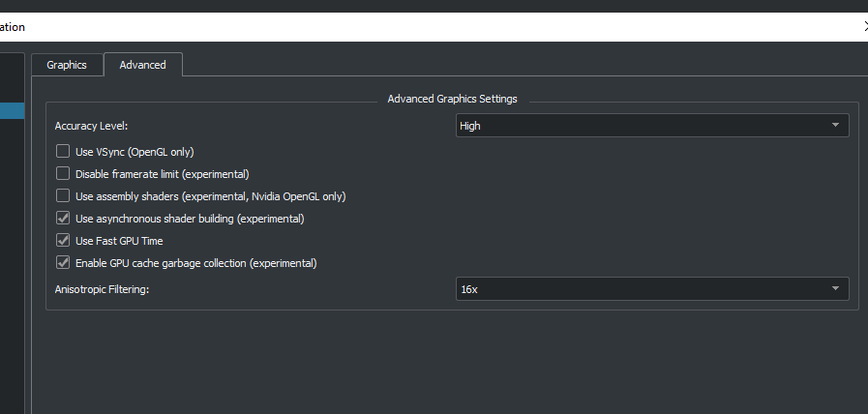Close the configuration dialog window
868x414 pixels.
point(865,26)
